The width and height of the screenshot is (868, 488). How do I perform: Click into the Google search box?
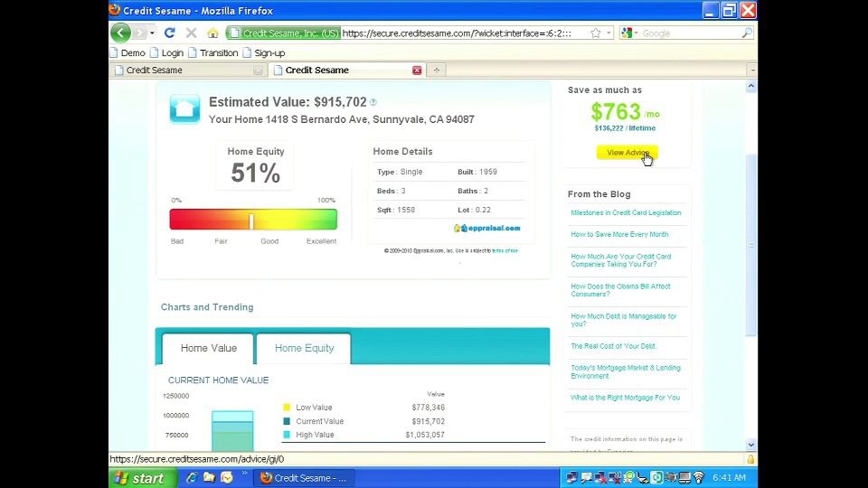click(690, 33)
